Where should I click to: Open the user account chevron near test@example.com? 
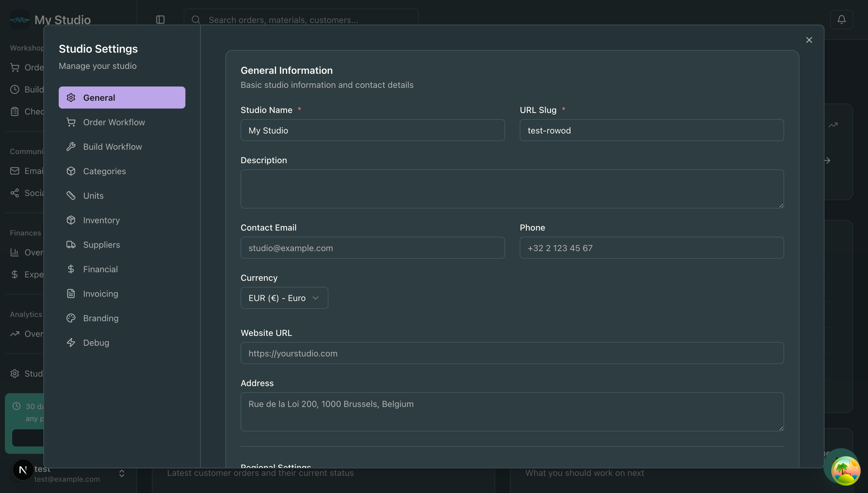pos(121,473)
